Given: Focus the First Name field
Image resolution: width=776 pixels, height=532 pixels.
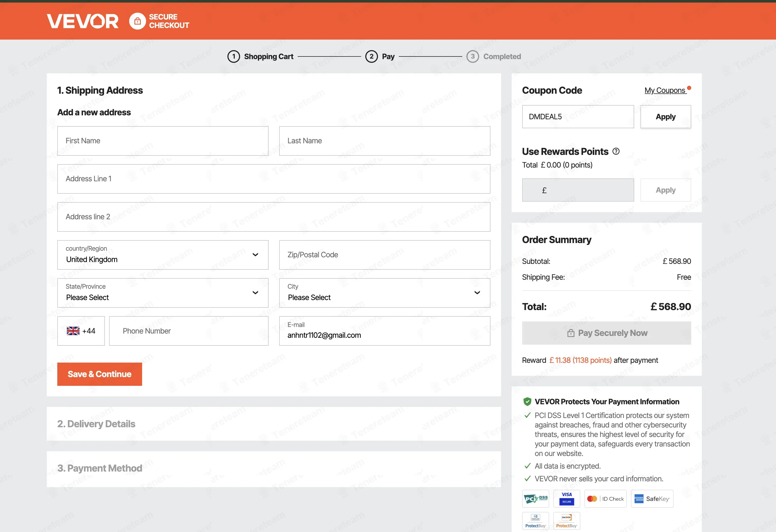Looking at the screenshot, I should (163, 141).
